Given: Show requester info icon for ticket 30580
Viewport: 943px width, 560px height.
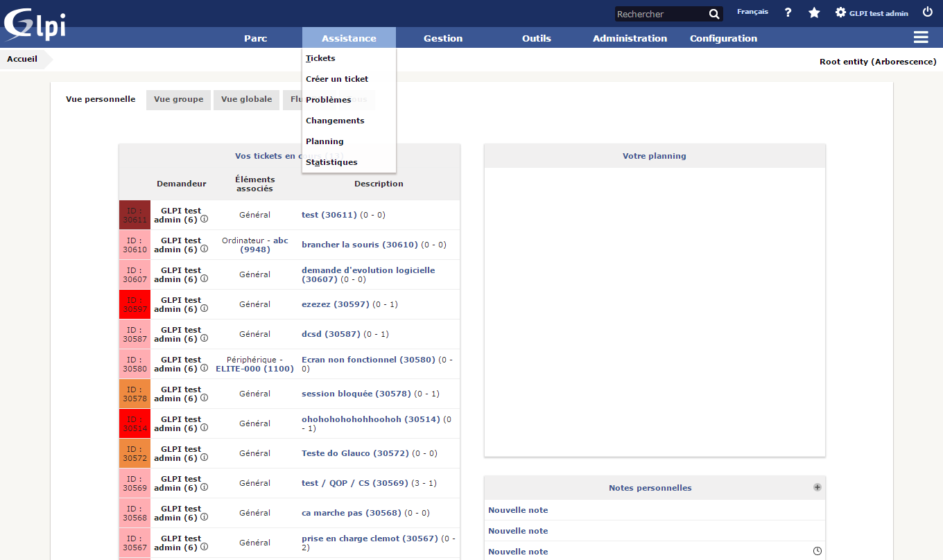Looking at the screenshot, I should pos(204,368).
